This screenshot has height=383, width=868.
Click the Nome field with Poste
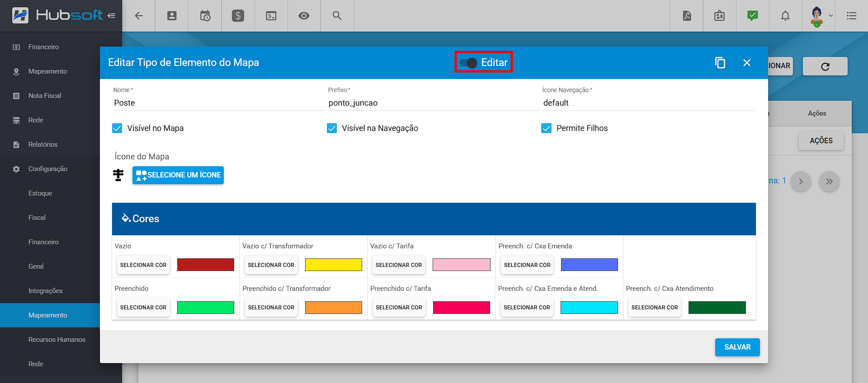pos(219,103)
